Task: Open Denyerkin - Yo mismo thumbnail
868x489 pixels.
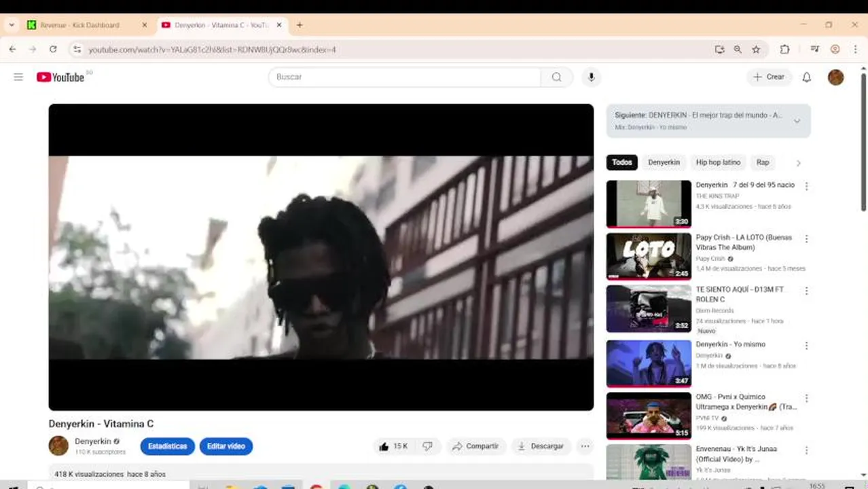Action: pyautogui.click(x=649, y=363)
